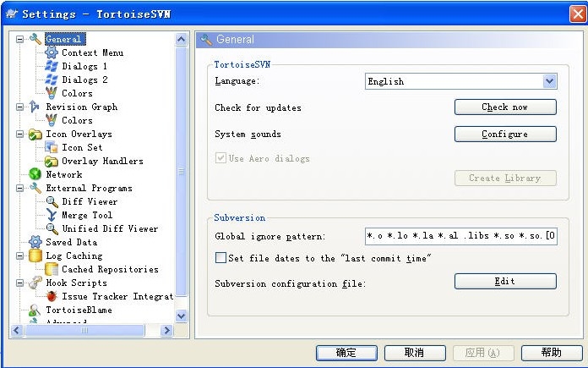Open the Language dropdown
588x368 pixels.
click(x=549, y=81)
